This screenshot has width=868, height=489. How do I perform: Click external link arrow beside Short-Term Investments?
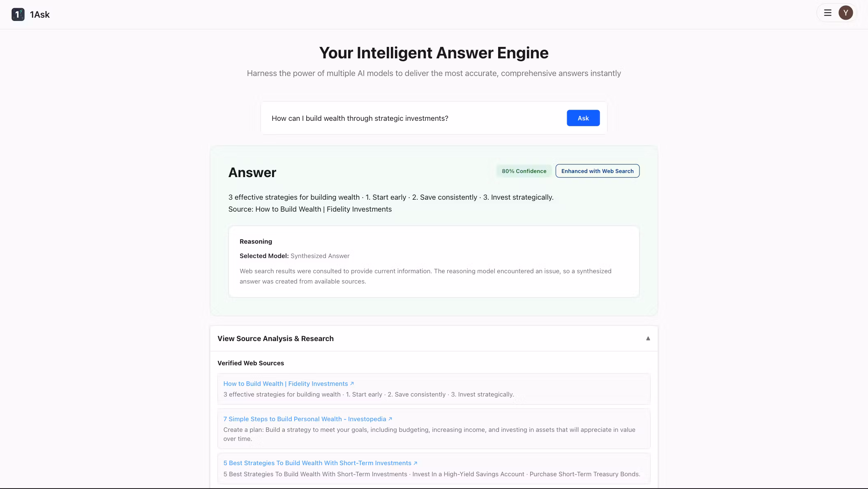pos(415,463)
